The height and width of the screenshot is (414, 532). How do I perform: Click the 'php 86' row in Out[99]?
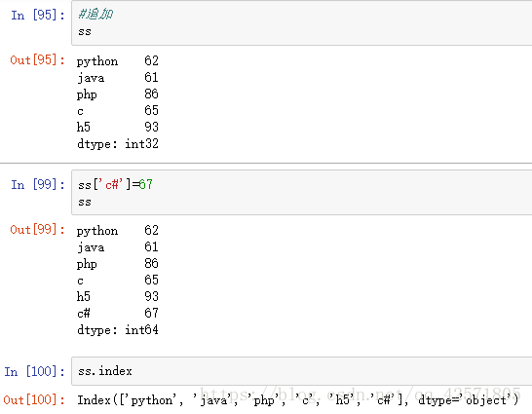[x=117, y=264]
